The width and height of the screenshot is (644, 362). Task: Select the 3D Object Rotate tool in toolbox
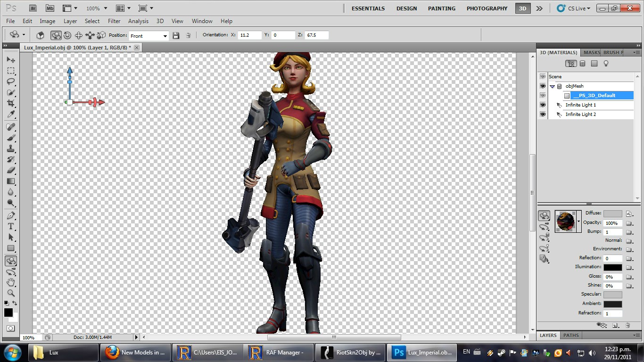coord(11,261)
